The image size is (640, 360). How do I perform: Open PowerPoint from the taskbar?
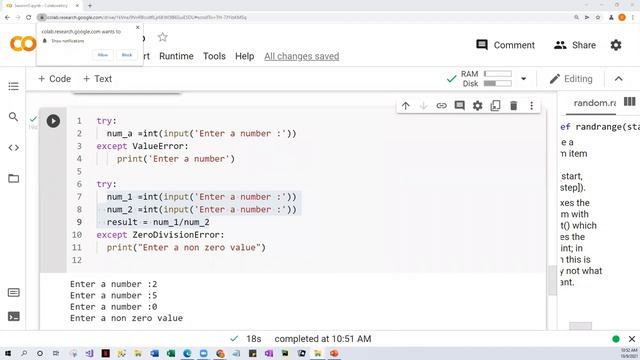click(x=334, y=353)
